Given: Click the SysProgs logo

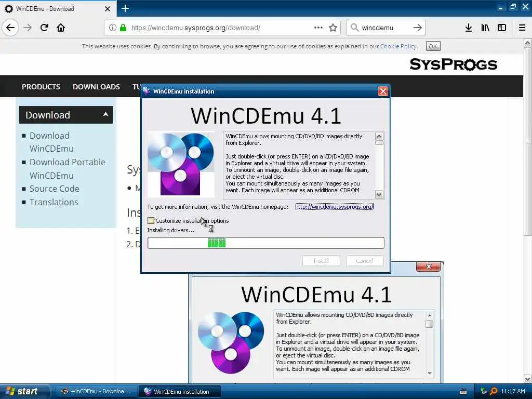Looking at the screenshot, I should click(453, 64).
